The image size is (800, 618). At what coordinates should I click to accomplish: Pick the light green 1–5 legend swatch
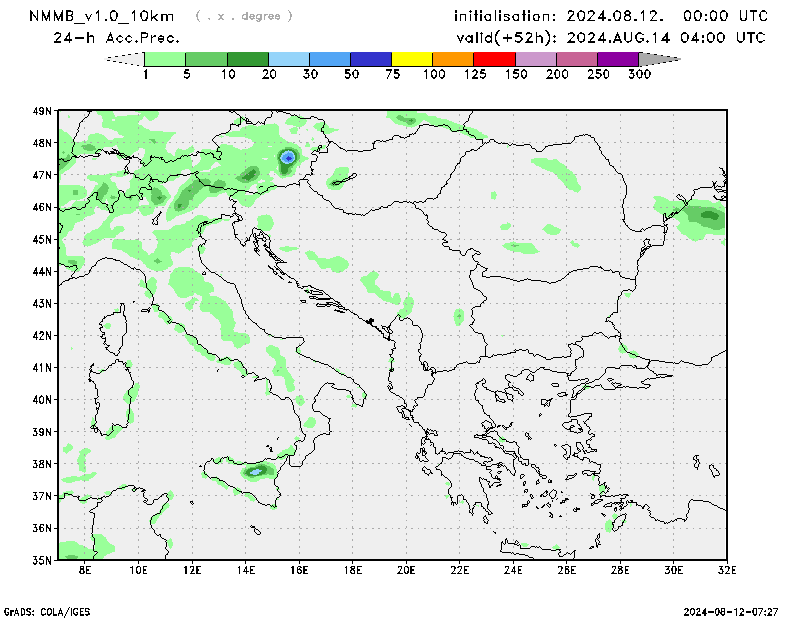166,60
